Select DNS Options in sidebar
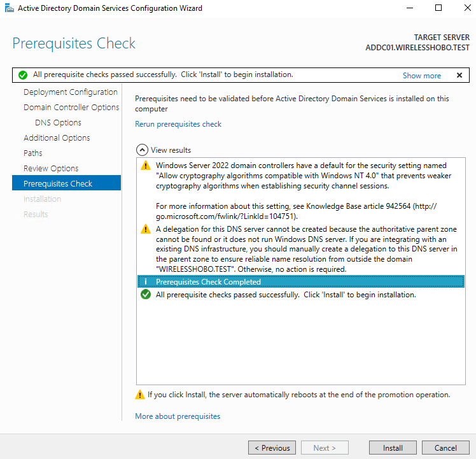Screen dimensions: 476x459 (58, 123)
